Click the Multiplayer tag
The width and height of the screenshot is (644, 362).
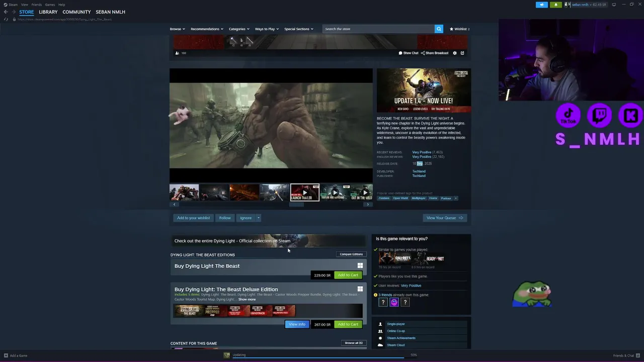pos(419,198)
